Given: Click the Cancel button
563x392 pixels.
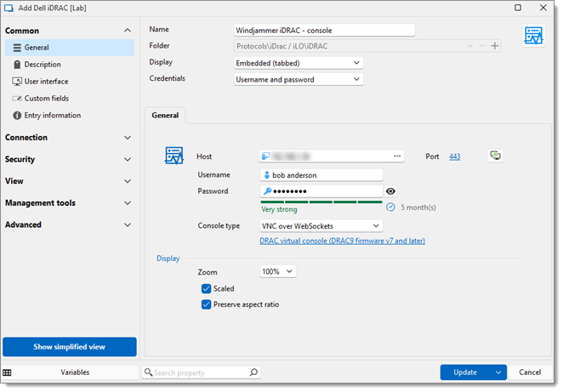Looking at the screenshot, I should (x=530, y=372).
